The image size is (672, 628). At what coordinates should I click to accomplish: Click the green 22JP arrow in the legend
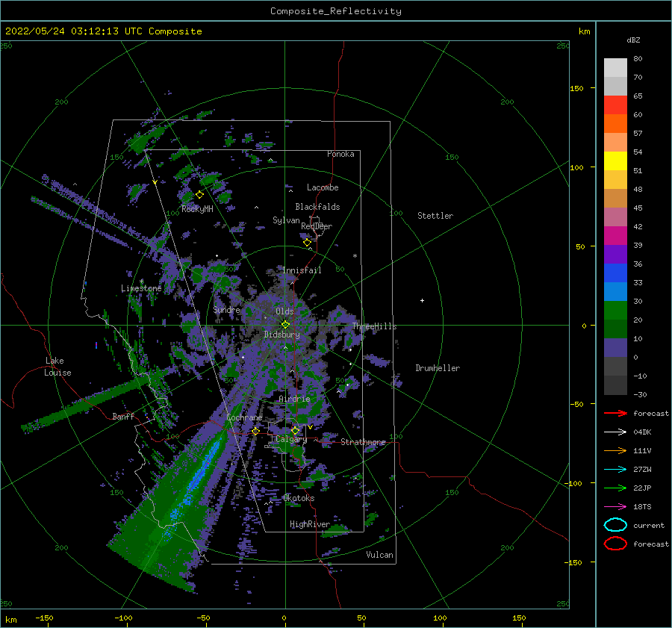615,488
